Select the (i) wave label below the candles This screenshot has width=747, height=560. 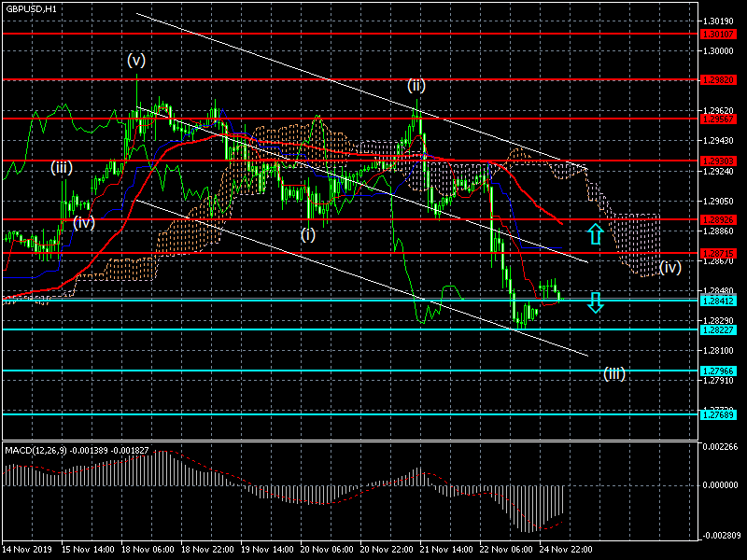(308, 235)
